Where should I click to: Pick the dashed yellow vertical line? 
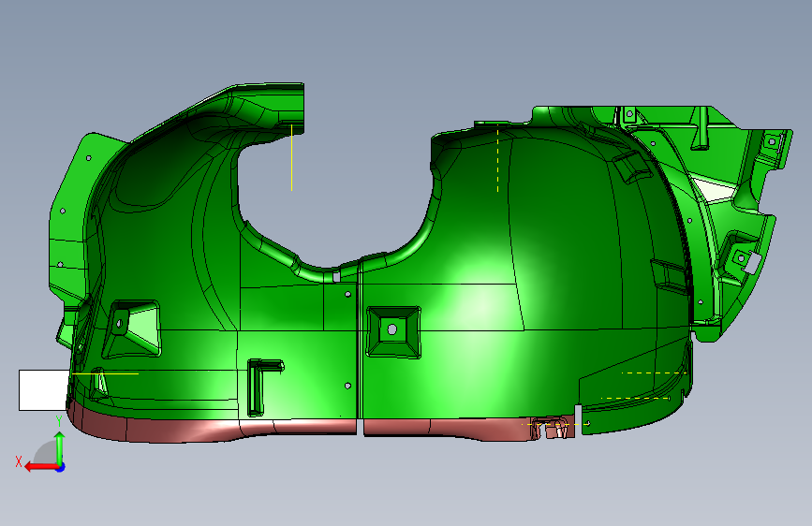click(497, 158)
